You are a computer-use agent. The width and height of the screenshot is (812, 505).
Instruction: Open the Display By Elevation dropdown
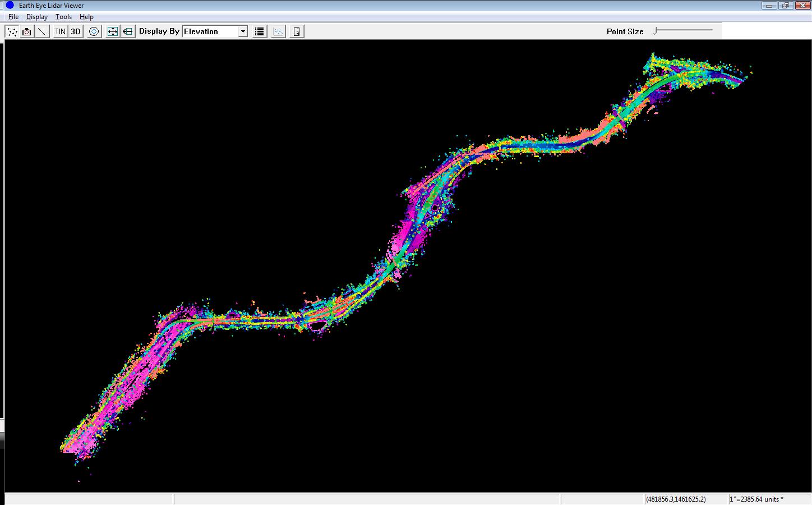(x=210, y=31)
